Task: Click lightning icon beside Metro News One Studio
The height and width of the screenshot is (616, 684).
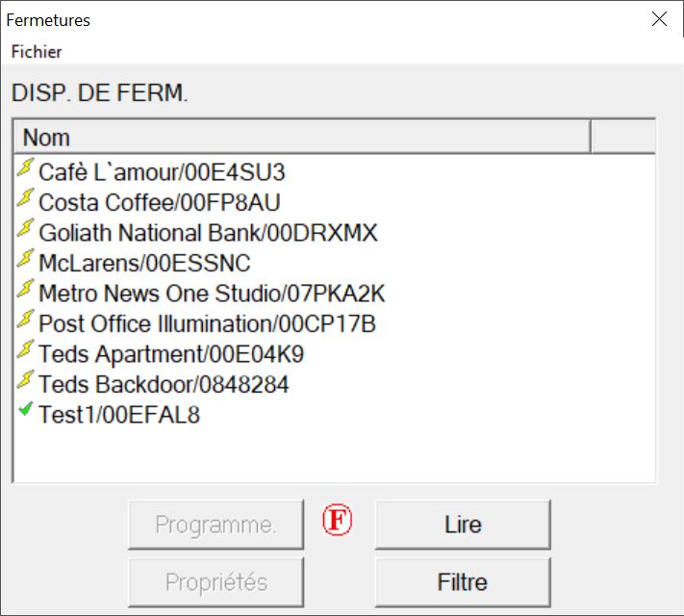Action: click(x=25, y=292)
